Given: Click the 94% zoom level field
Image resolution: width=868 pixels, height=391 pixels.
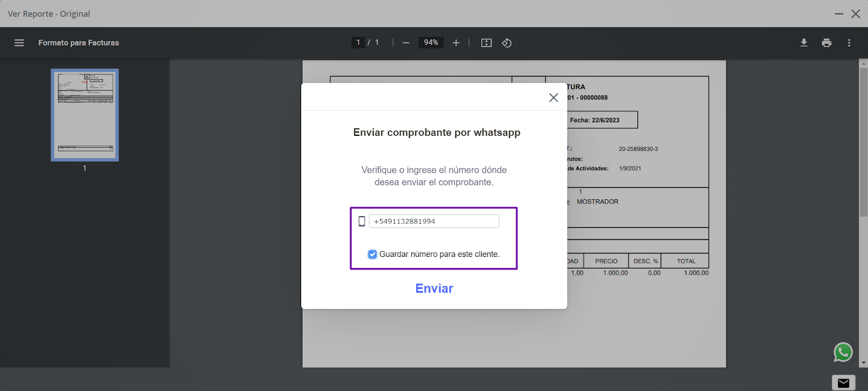Looking at the screenshot, I should pyautogui.click(x=431, y=42).
